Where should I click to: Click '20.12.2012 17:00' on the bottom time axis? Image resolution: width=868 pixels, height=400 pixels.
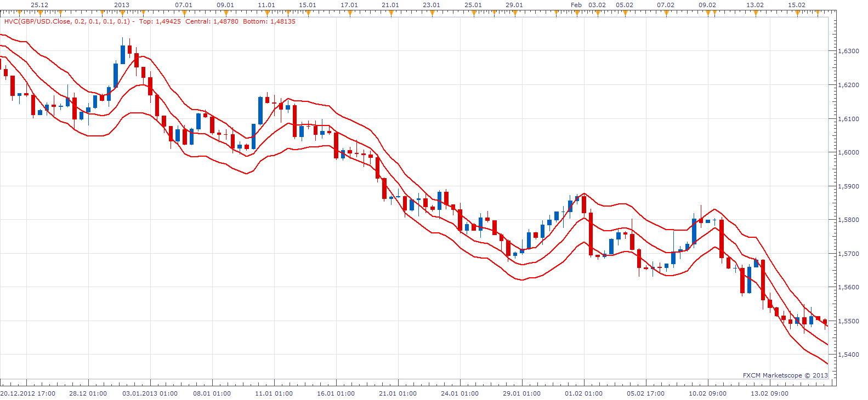tap(28, 393)
